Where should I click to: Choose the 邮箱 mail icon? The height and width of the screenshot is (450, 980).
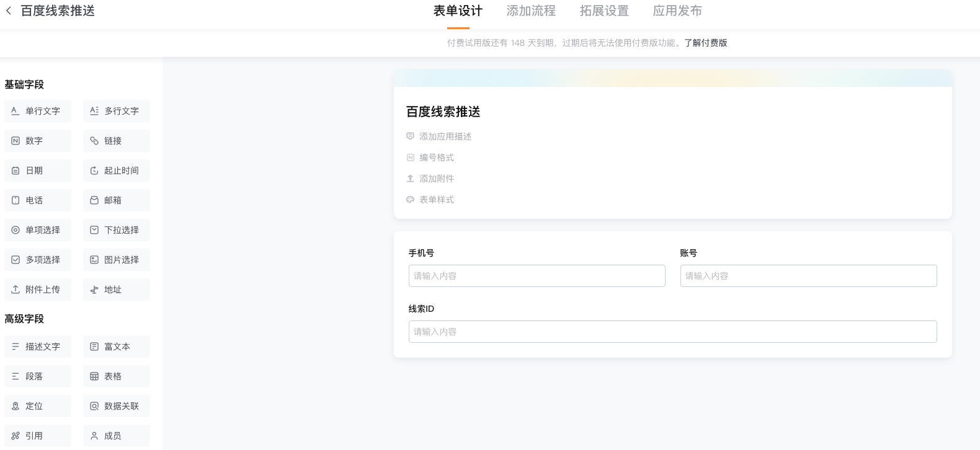click(94, 200)
